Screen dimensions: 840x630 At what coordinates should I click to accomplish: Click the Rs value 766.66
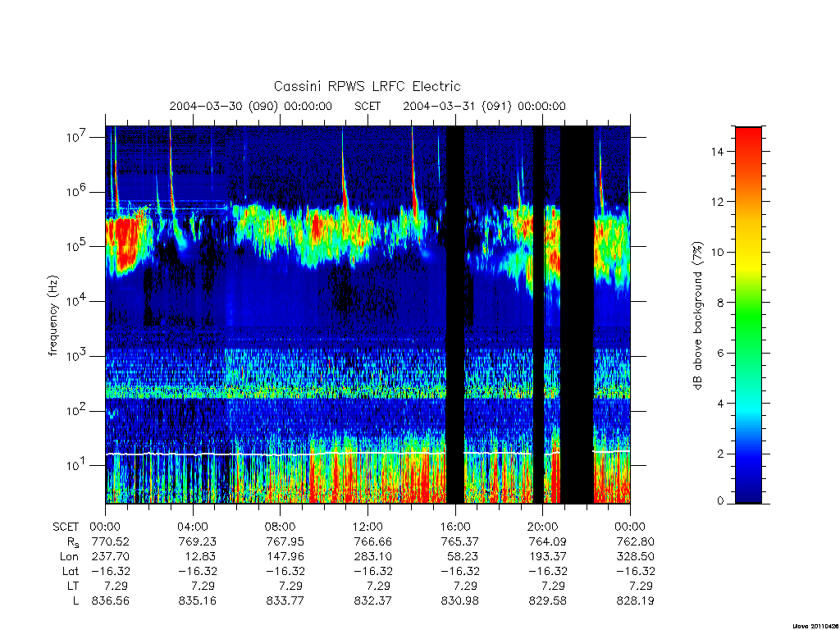pos(372,541)
